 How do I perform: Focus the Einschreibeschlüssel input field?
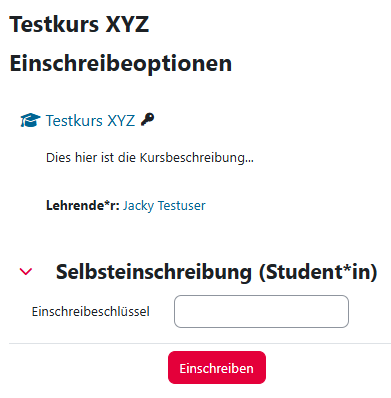click(261, 311)
